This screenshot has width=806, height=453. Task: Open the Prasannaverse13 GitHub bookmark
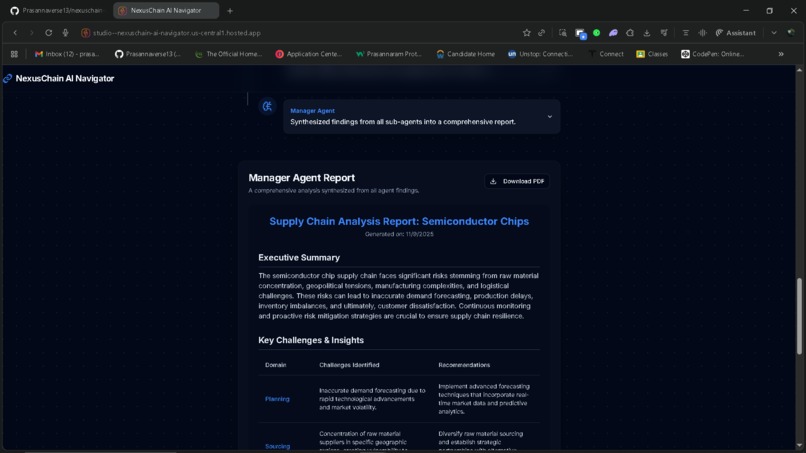(x=148, y=54)
